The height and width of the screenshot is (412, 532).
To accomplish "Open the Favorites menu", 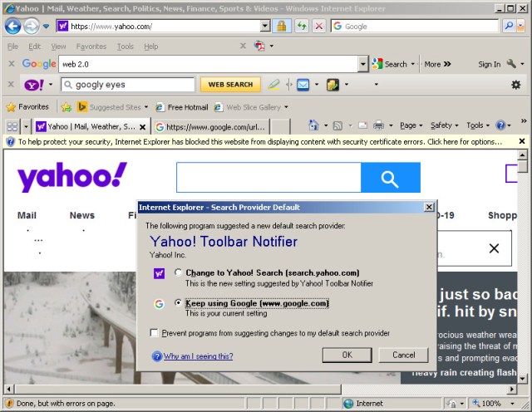I will coord(91,47).
